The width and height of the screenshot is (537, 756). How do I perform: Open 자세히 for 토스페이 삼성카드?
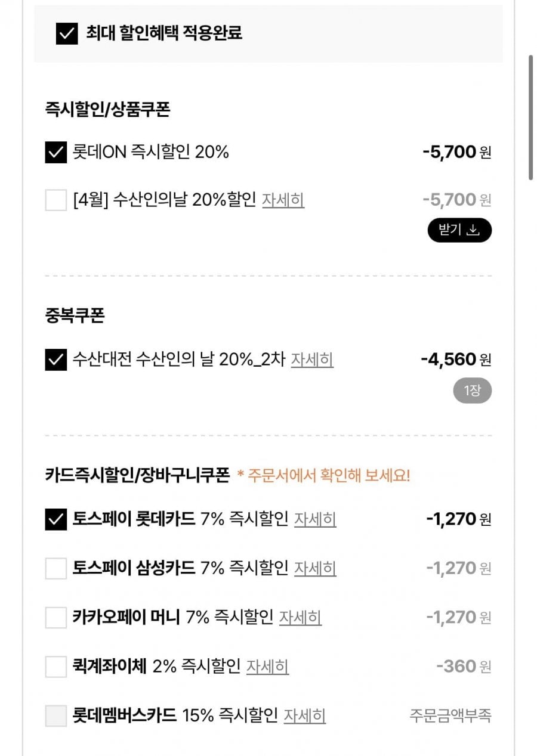pos(315,568)
